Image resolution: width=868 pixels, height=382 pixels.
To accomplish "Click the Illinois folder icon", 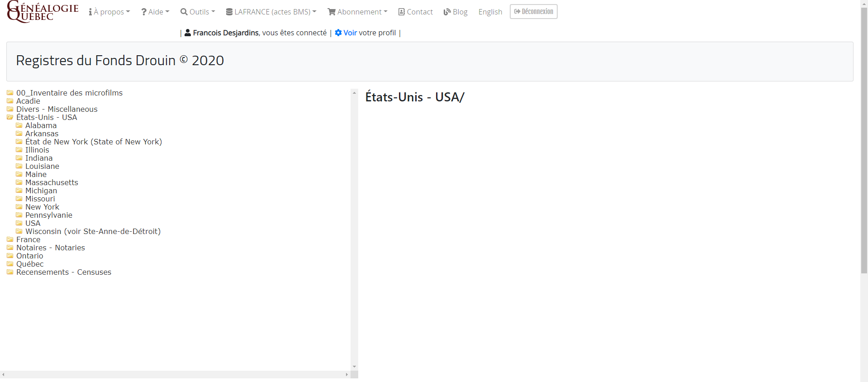I will (x=19, y=150).
